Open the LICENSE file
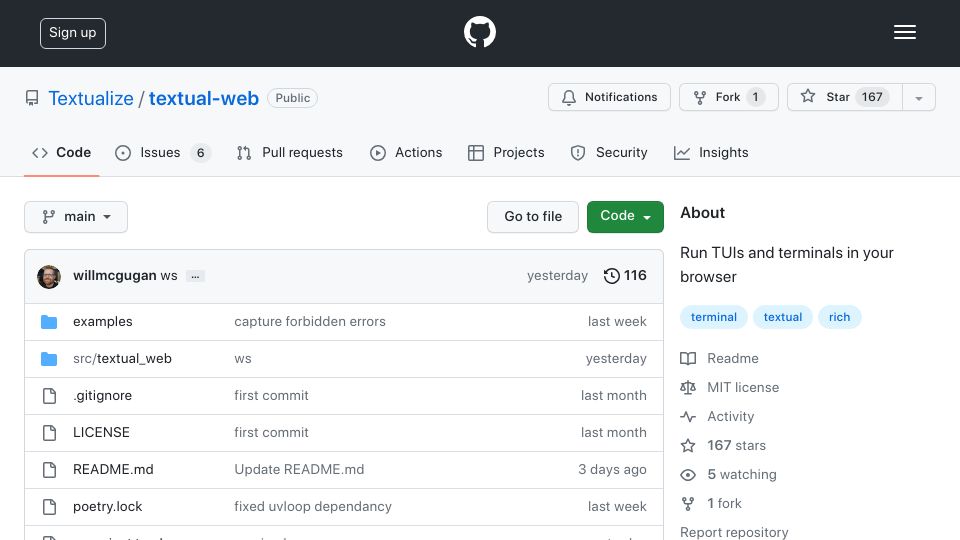The width and height of the screenshot is (960, 540). tap(101, 432)
